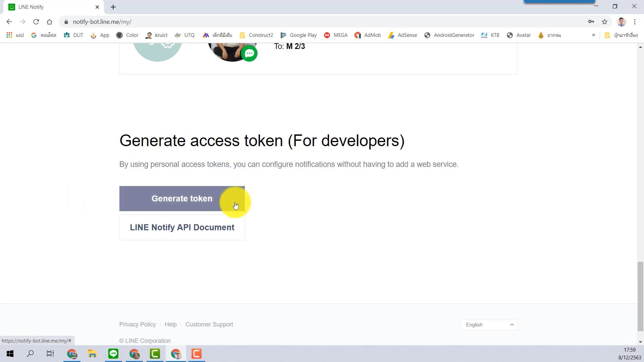This screenshot has width=644, height=362.
Task: Open the Camtasia recorder taskbar icon
Action: [197, 354]
